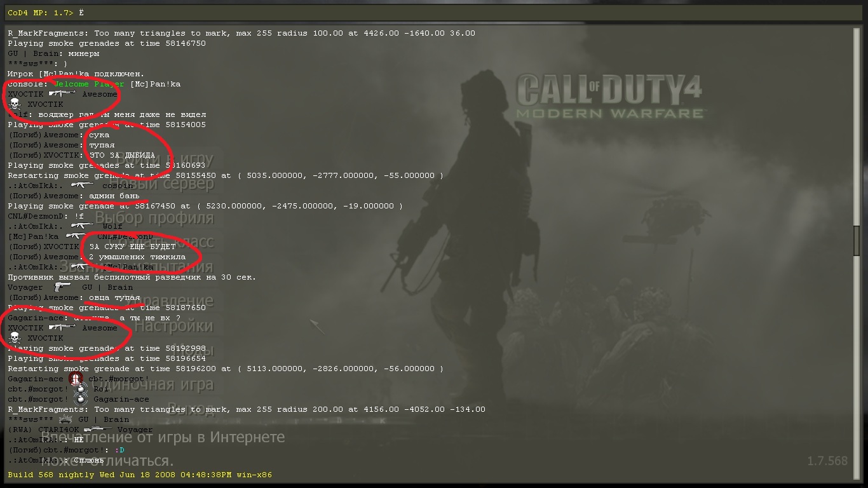Click the grenade icon before Gagarin-ace victim name
The width and height of the screenshot is (868, 488).
(81, 399)
